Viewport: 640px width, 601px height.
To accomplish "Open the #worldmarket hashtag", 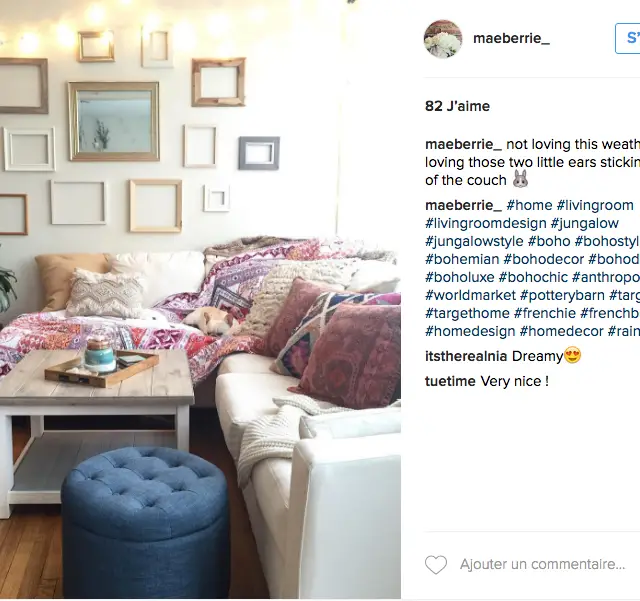I will coord(471,295).
